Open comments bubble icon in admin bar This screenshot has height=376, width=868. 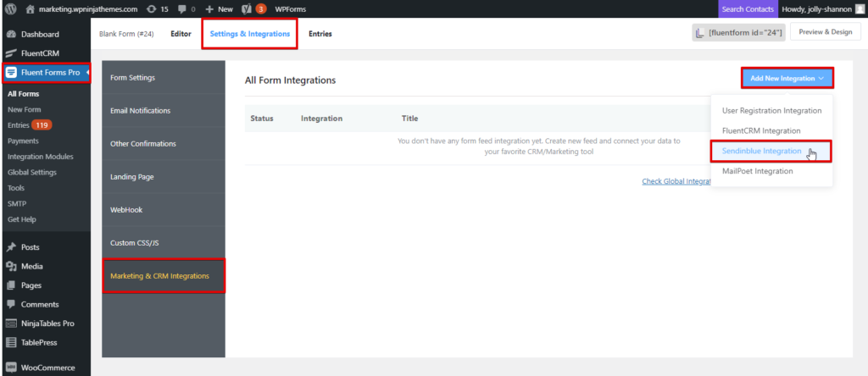coord(181,8)
